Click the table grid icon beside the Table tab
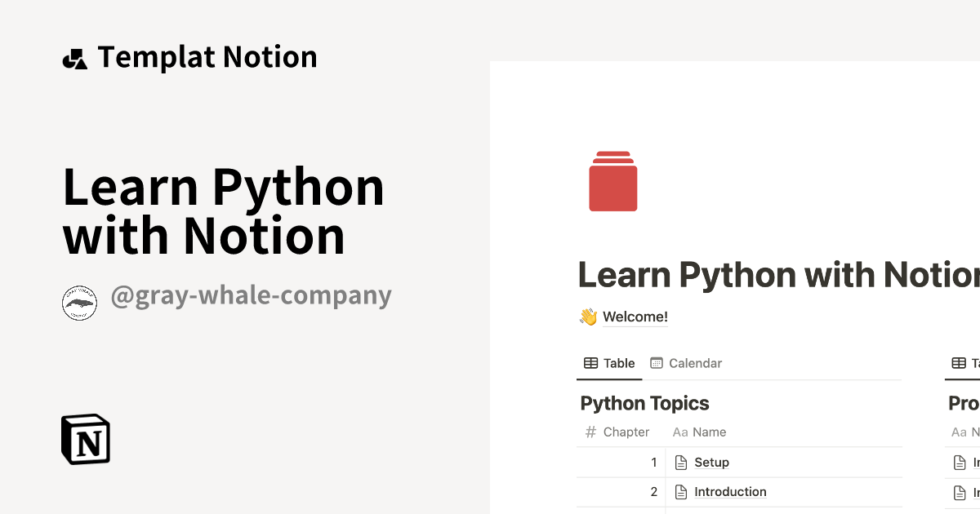The image size is (980, 514). pyautogui.click(x=590, y=362)
